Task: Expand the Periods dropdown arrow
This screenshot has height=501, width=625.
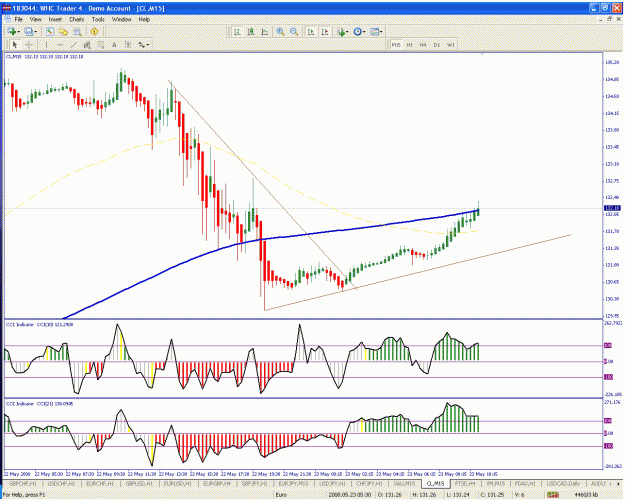Action: pos(364,31)
